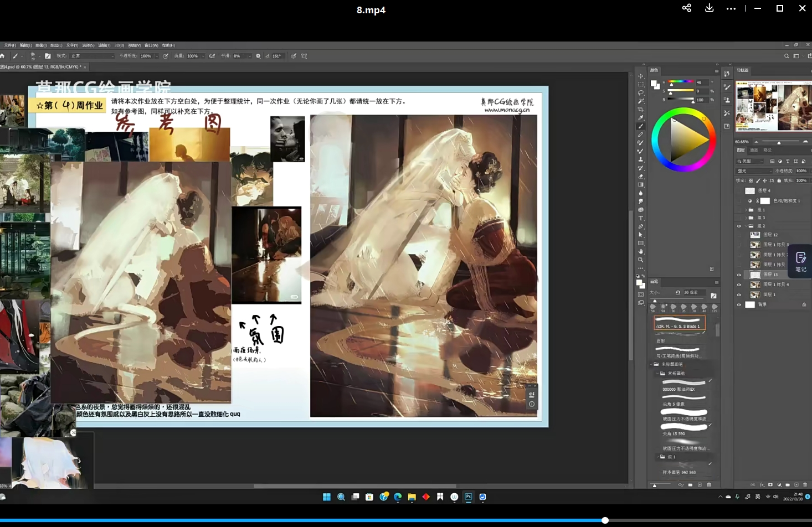Choose the Zoom magnifier tool
This screenshot has height=527, width=812.
click(641, 260)
